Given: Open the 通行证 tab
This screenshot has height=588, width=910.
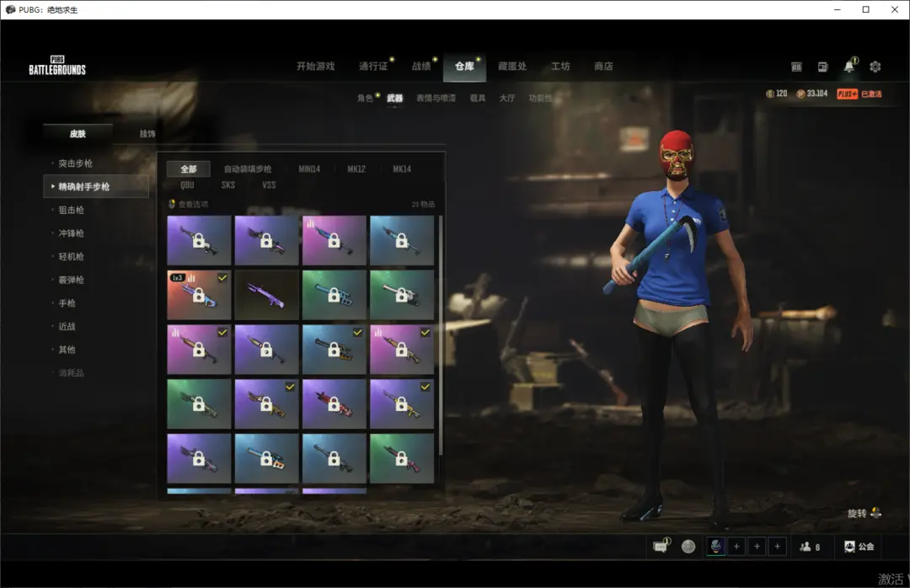Looking at the screenshot, I should pyautogui.click(x=373, y=67).
